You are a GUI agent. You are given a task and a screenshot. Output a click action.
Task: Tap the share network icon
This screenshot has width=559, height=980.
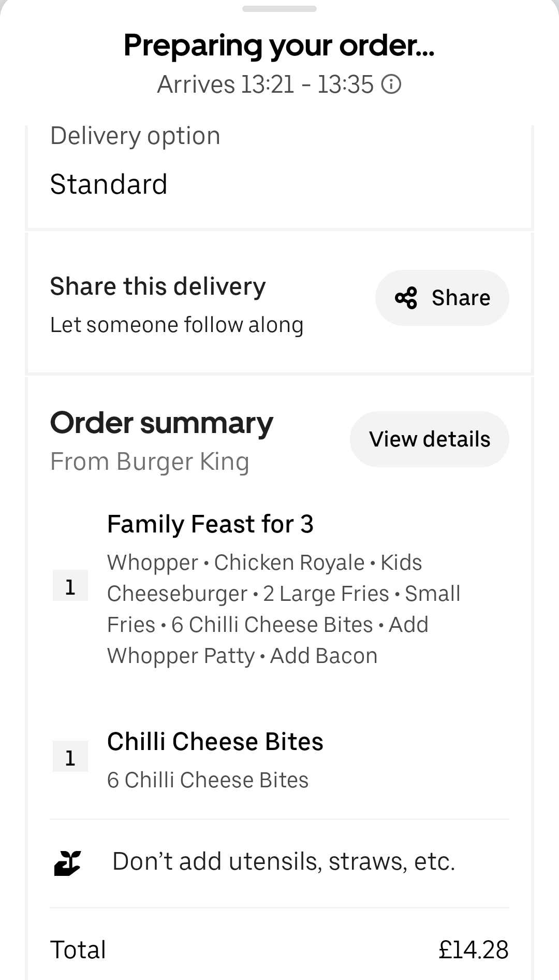point(406,298)
